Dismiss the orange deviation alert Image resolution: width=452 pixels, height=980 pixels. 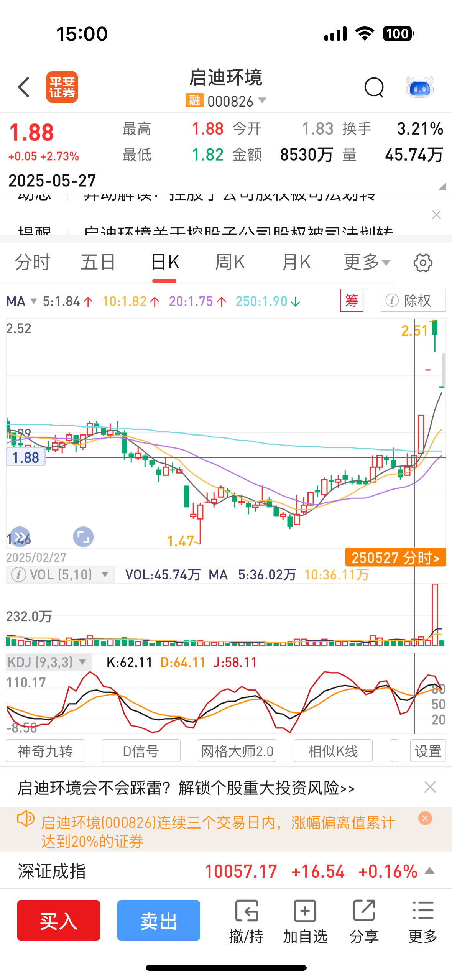425,818
